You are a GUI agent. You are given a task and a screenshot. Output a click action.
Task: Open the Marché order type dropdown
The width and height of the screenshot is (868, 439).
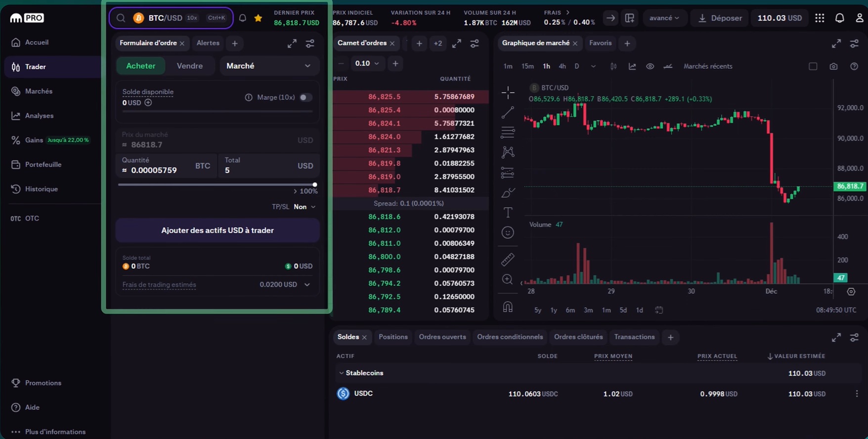click(269, 66)
